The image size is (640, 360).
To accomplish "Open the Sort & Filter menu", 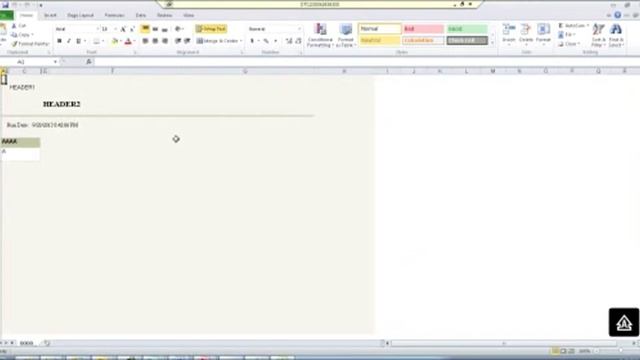I will (x=599, y=35).
